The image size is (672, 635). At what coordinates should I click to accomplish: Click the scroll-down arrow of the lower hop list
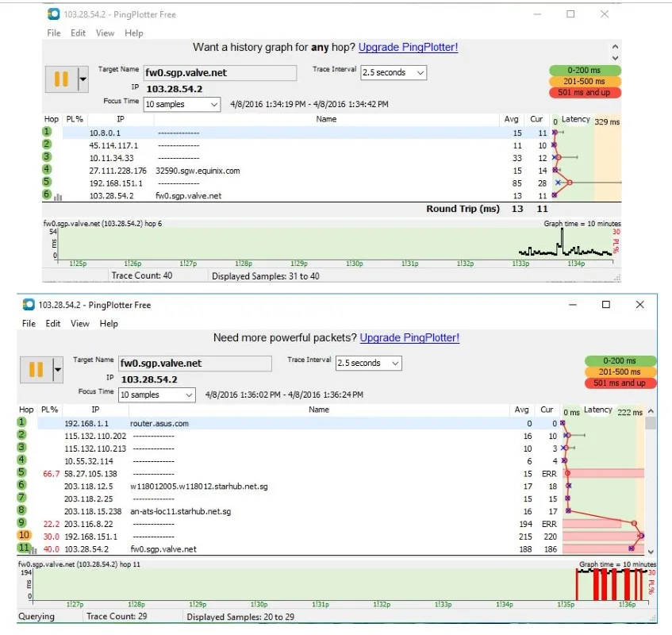651,552
